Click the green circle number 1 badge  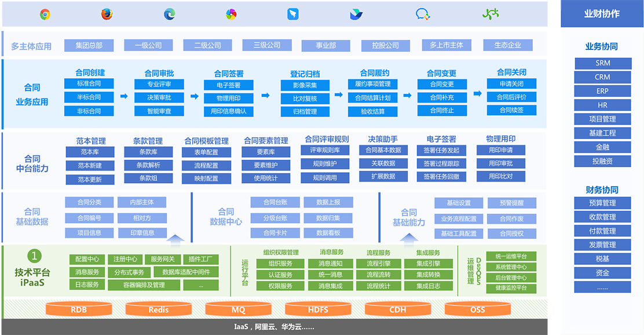tap(35, 256)
